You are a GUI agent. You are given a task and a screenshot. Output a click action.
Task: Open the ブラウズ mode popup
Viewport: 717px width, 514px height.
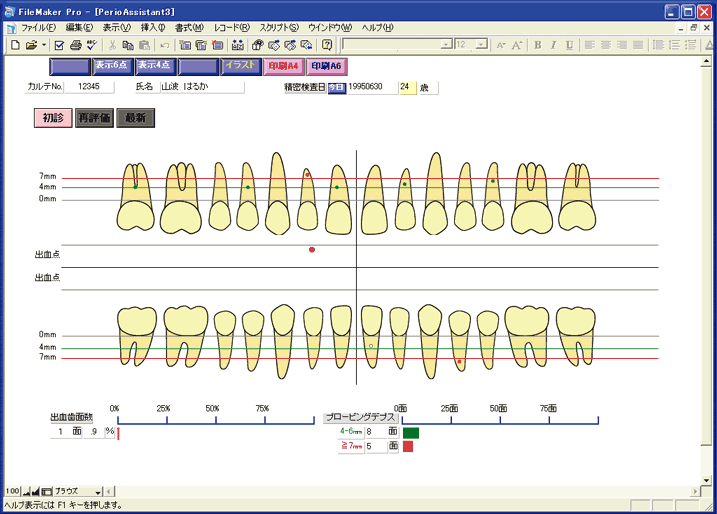(x=78, y=492)
